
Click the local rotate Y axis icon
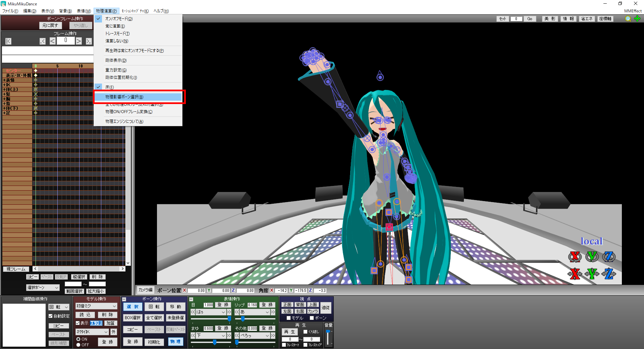click(x=592, y=257)
